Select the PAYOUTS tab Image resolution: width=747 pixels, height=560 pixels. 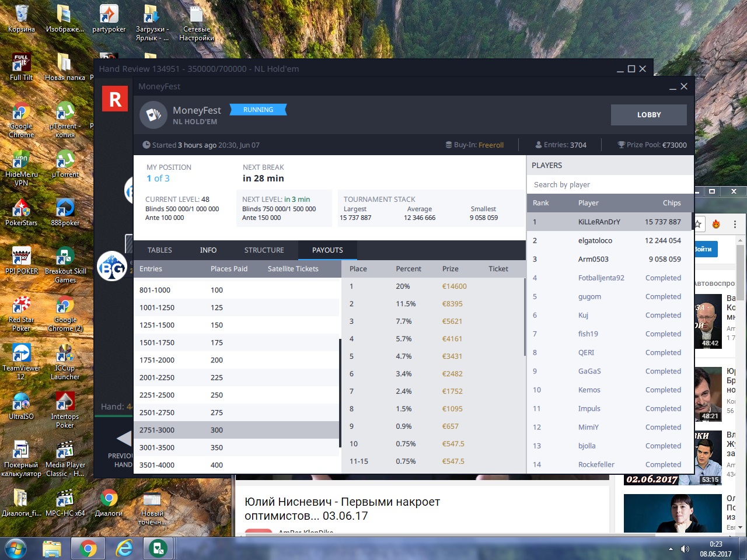pyautogui.click(x=327, y=250)
